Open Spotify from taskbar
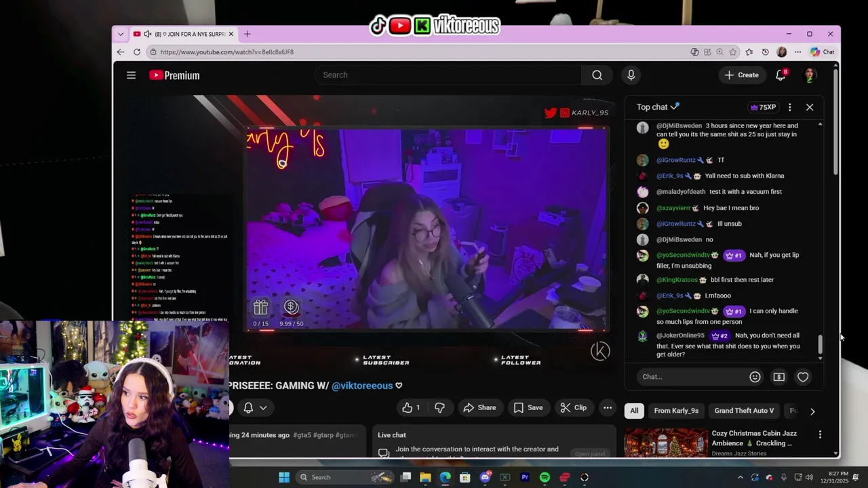This screenshot has width=868, height=488. [x=545, y=477]
